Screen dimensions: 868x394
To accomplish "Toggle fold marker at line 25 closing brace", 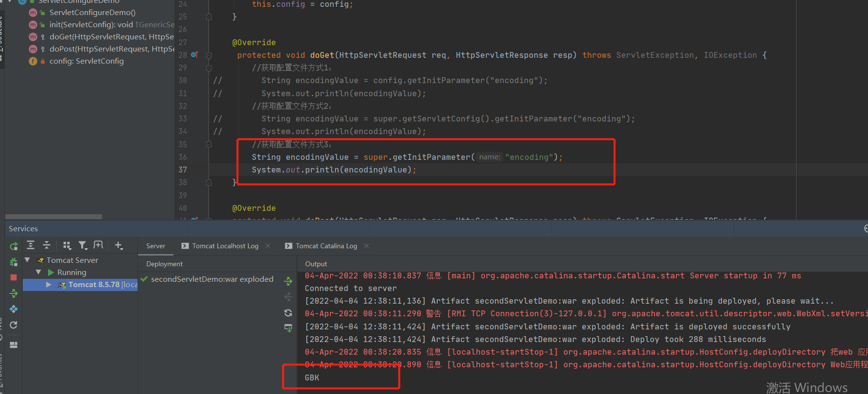I will point(209,17).
